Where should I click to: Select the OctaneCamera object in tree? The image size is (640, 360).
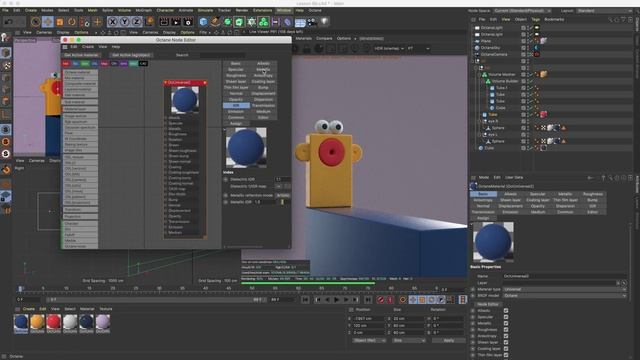coord(493,54)
